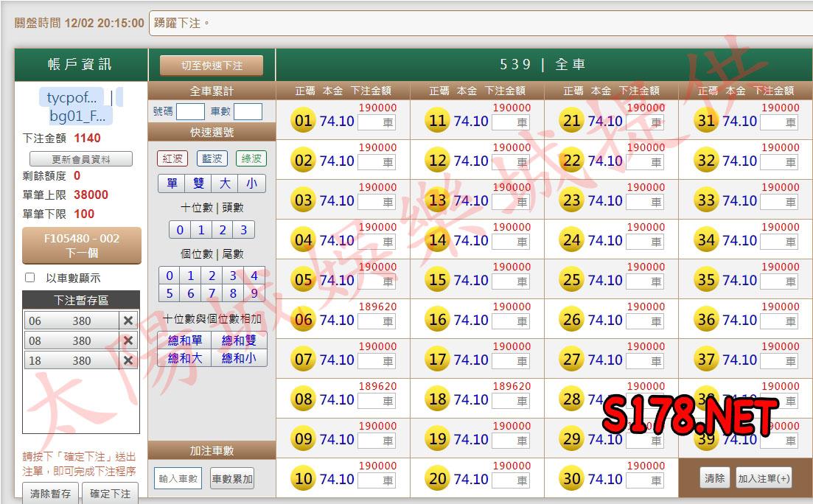Select yellow number ball 21
Viewport: 813px width, 504px height.
pos(572,121)
